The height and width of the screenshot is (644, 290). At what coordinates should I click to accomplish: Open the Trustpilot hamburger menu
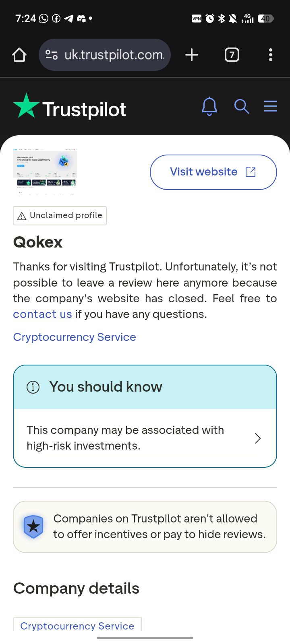[x=270, y=106]
